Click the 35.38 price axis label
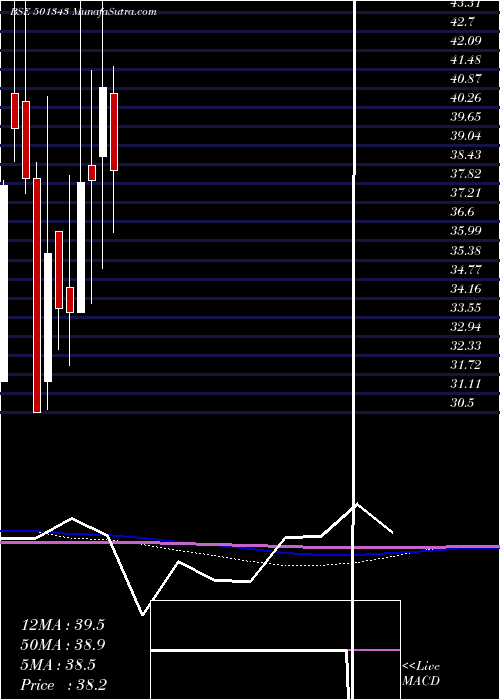 tap(466, 250)
